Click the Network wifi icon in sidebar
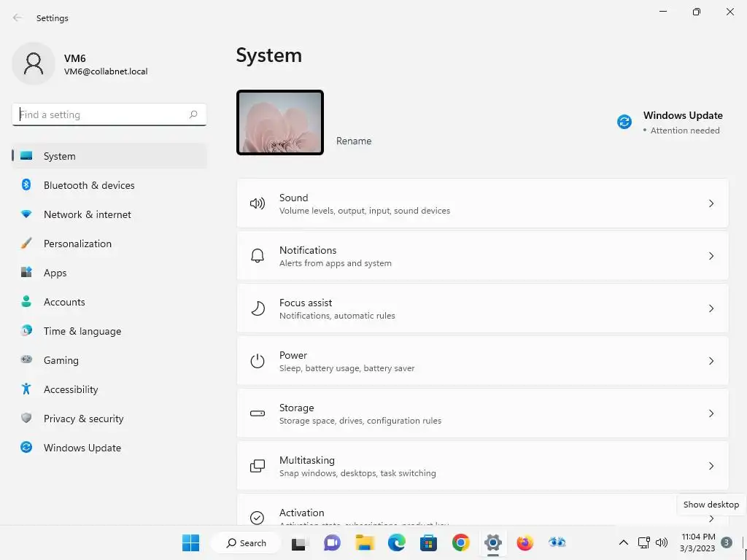Screen dimensions: 747x560 tap(26, 214)
